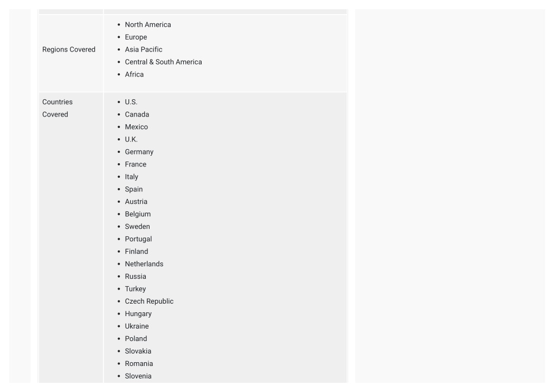Click the Africa region item

(x=134, y=74)
